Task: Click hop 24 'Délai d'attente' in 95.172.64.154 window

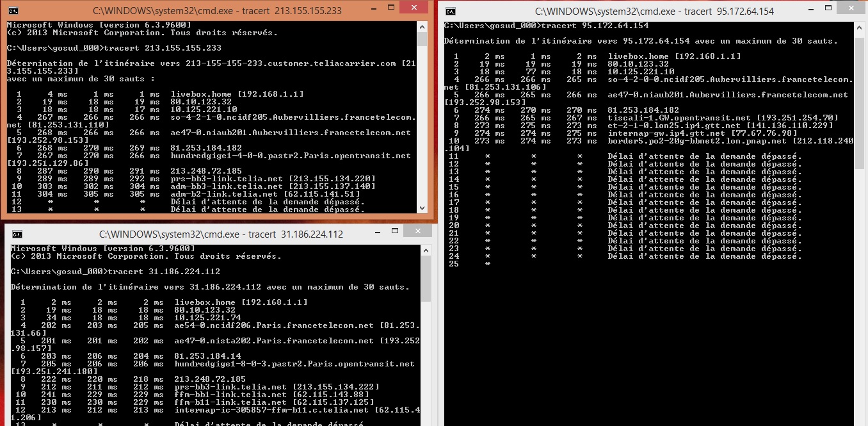Action: click(705, 256)
